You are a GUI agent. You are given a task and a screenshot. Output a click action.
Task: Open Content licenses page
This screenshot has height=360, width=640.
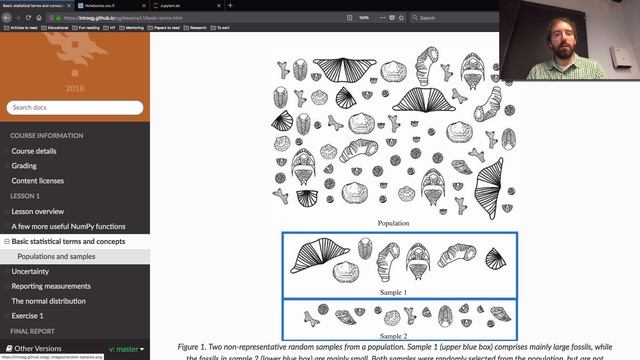[x=38, y=181]
